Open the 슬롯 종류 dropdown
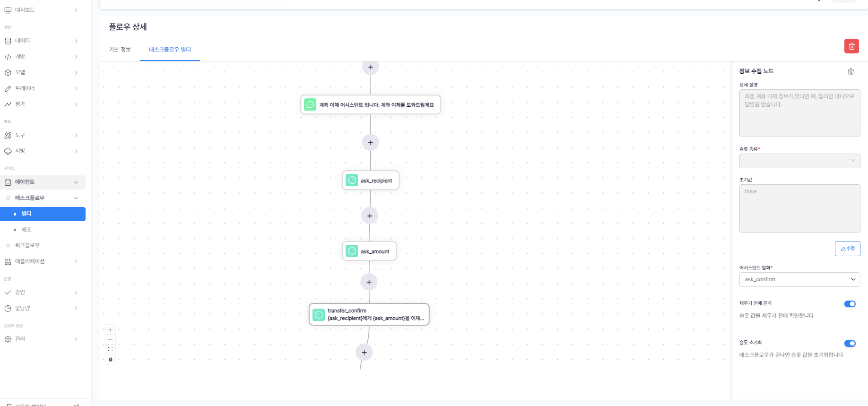 (799, 161)
